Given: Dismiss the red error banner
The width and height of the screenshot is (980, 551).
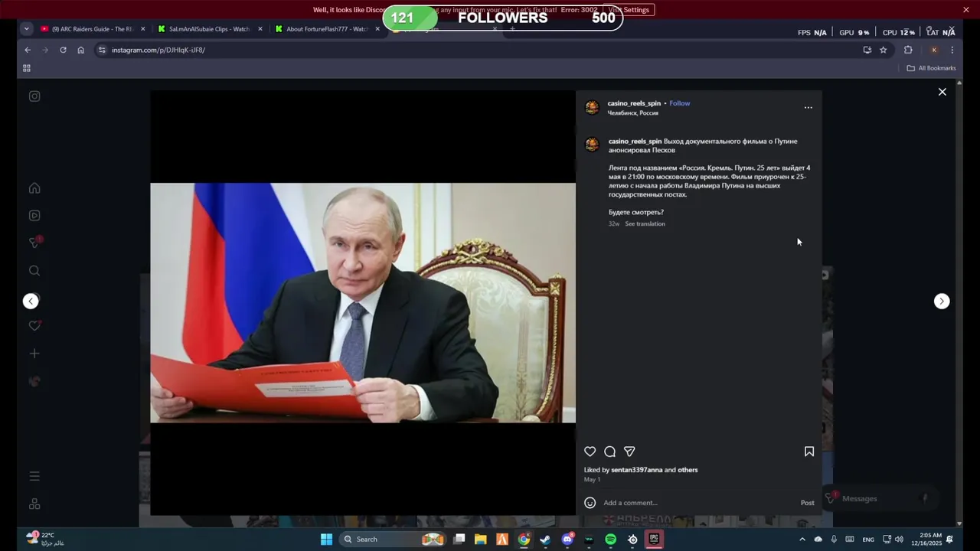Looking at the screenshot, I should (966, 10).
